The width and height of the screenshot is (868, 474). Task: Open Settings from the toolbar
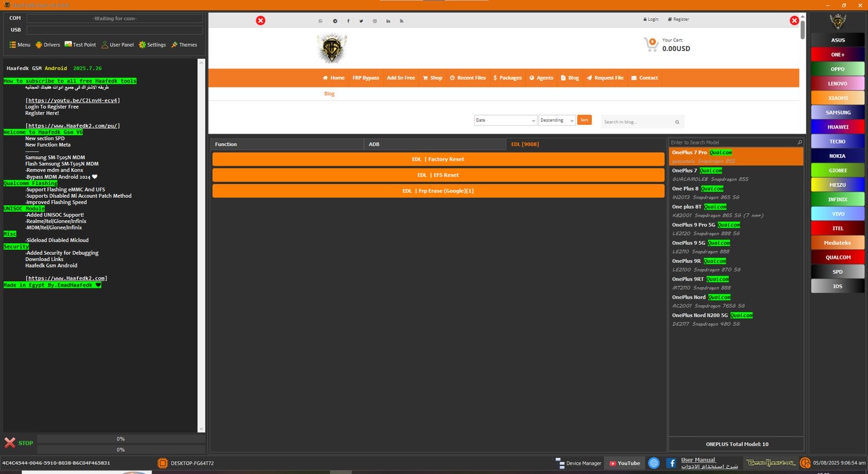click(152, 45)
